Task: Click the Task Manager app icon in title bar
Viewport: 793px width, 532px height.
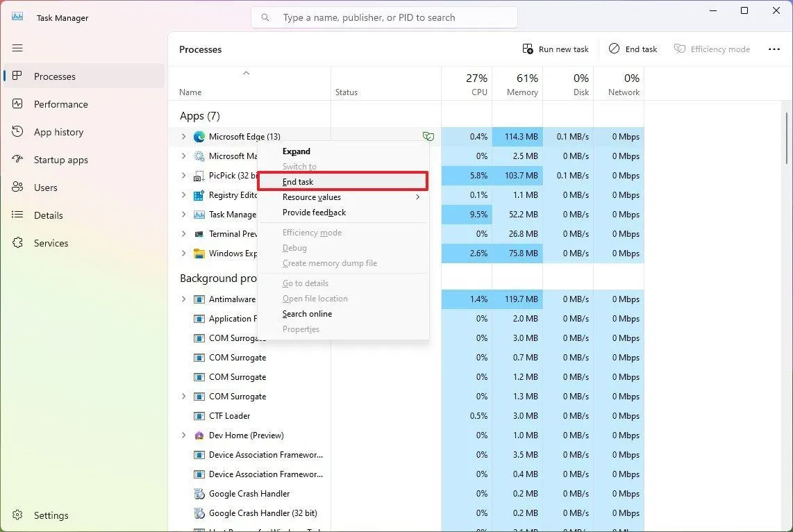Action: [x=17, y=17]
